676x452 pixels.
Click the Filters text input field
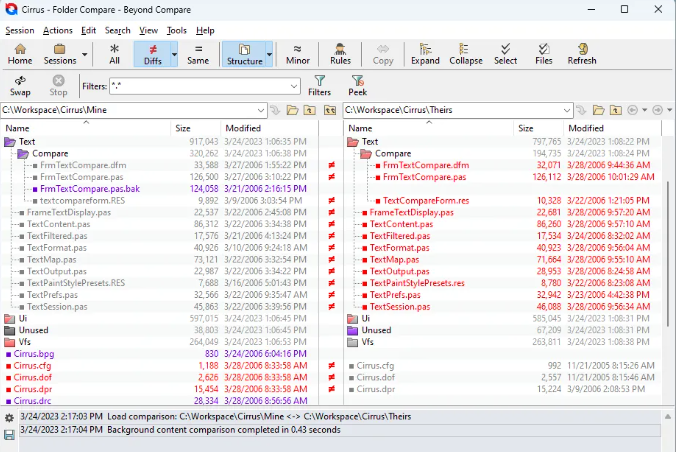(x=200, y=86)
